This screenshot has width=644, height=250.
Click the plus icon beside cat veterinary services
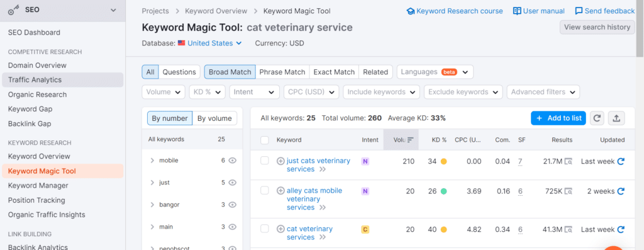point(280,229)
